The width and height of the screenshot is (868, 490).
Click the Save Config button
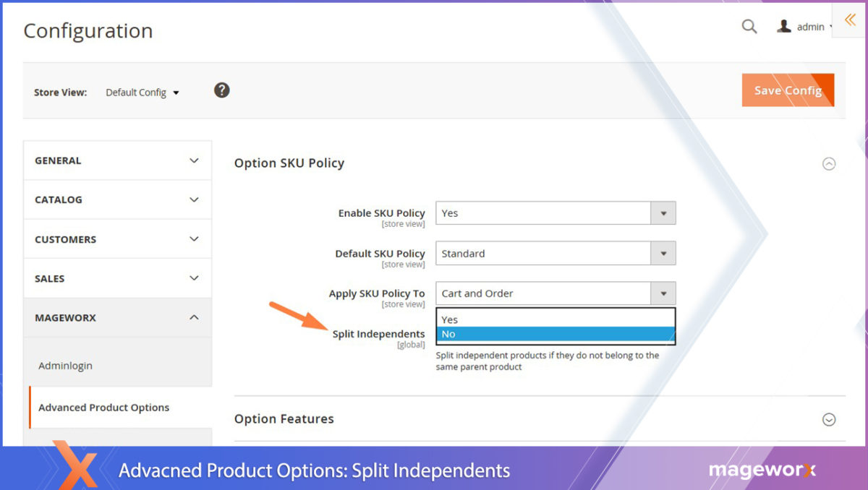[788, 90]
